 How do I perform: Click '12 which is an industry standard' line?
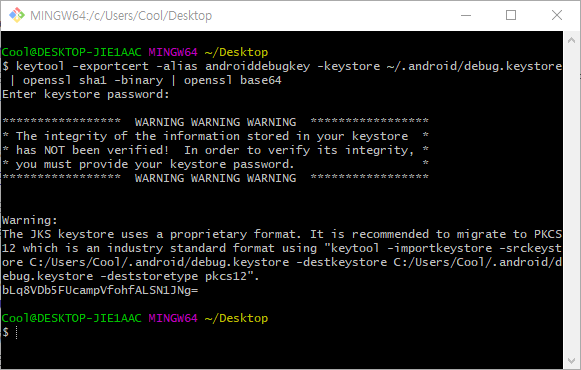282,248
